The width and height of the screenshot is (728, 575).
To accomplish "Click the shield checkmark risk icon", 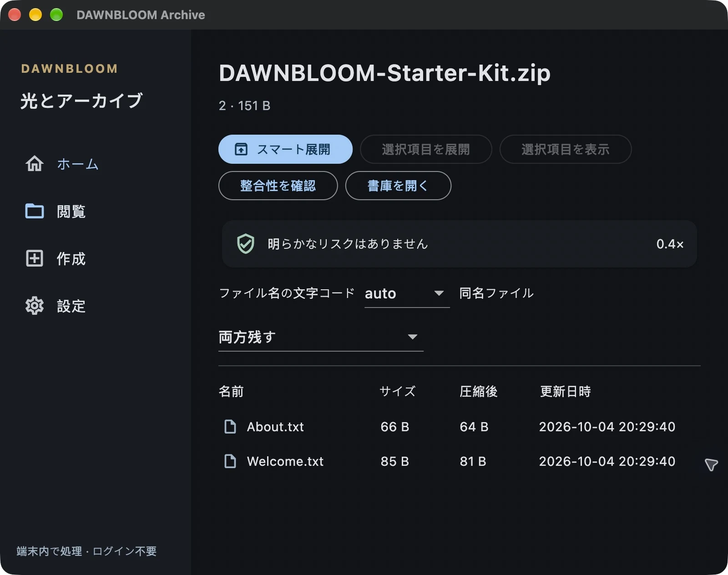I will [x=246, y=244].
